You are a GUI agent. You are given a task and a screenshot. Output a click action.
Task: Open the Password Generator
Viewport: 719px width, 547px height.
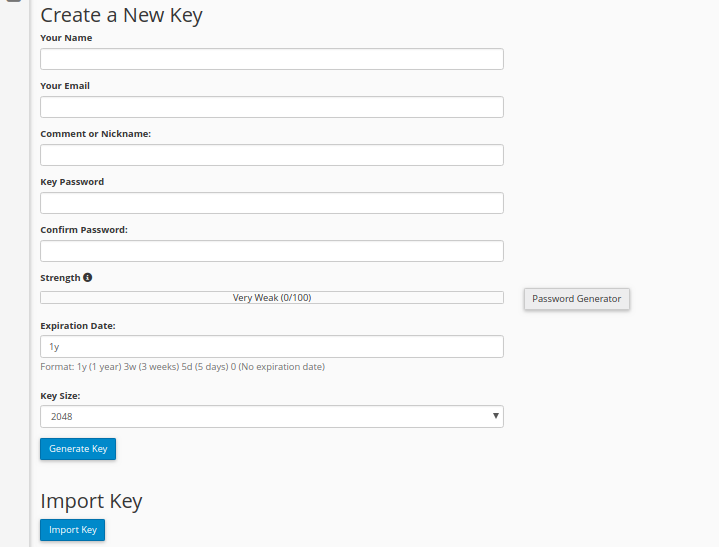576,299
